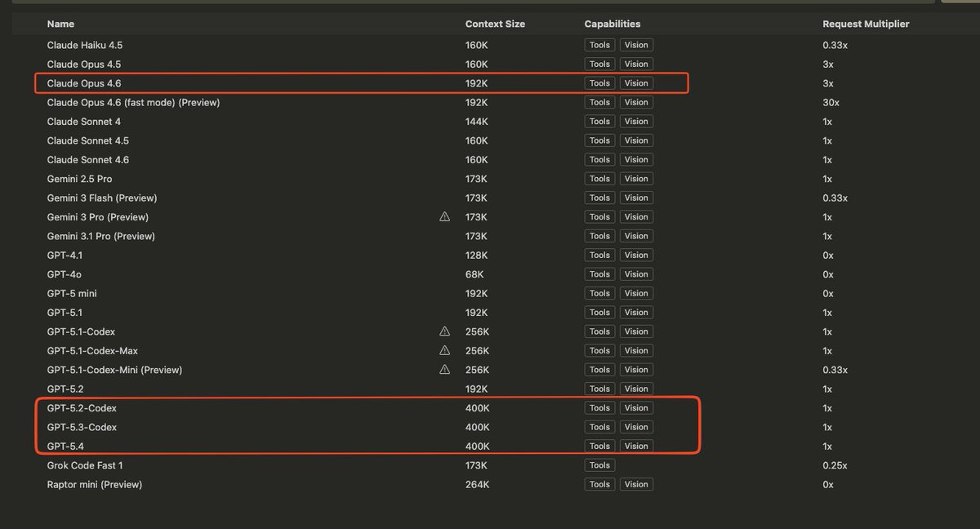Click the 192K context size for Claude Opus 4.6
The width and height of the screenshot is (980, 529).
click(476, 83)
